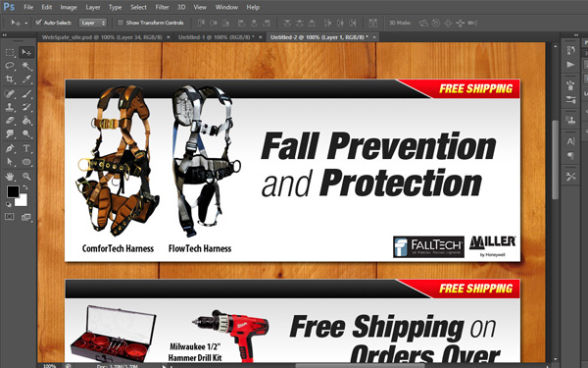The width and height of the screenshot is (588, 368).
Task: Select the Horizontal Type tool
Action: click(26, 148)
